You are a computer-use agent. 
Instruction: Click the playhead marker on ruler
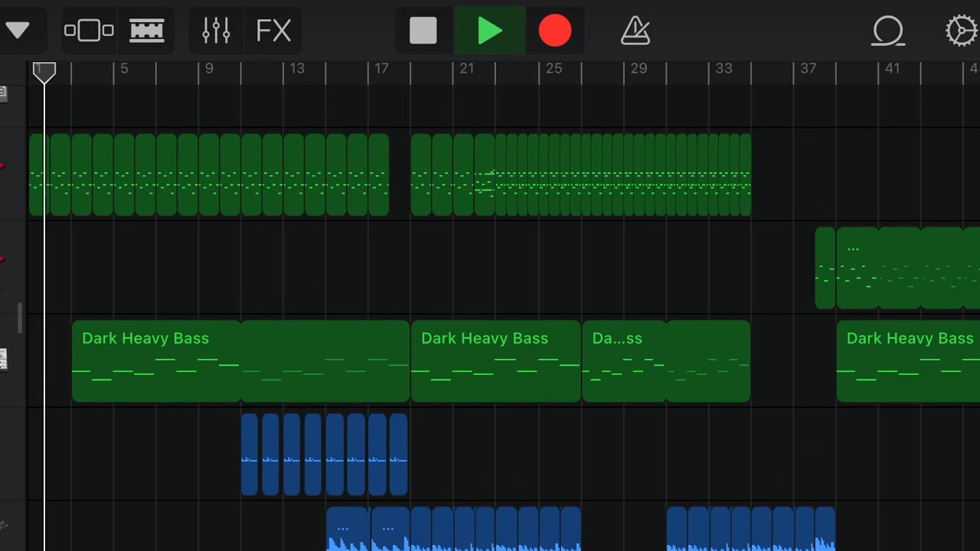tap(44, 73)
